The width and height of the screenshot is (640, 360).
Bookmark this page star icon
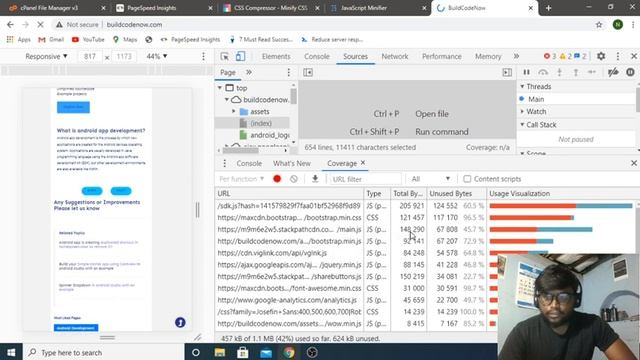(x=599, y=24)
